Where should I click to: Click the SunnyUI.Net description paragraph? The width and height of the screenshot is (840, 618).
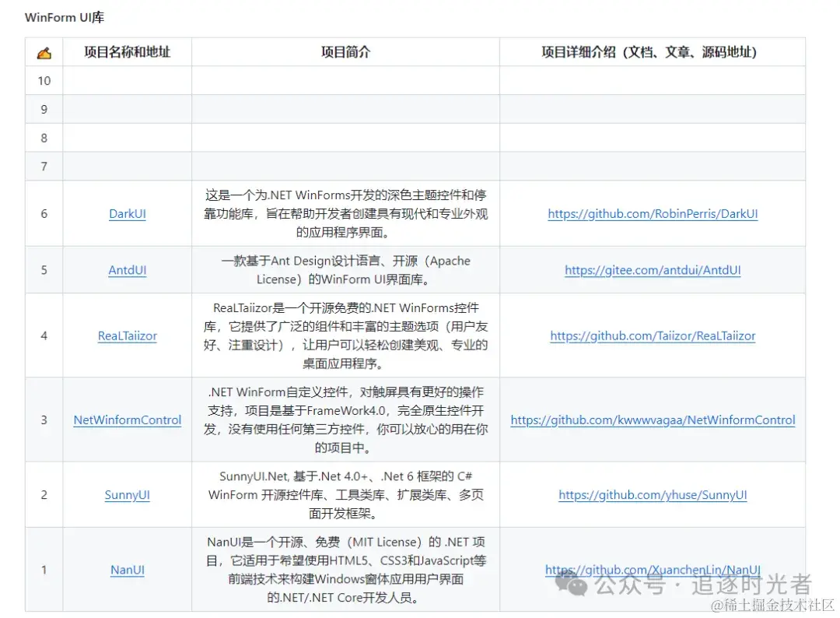click(345, 495)
